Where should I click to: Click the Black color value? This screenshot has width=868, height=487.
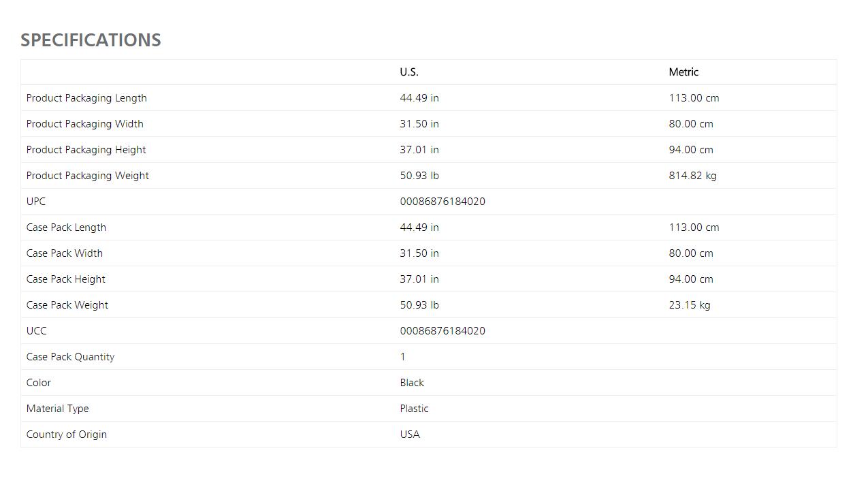click(412, 383)
